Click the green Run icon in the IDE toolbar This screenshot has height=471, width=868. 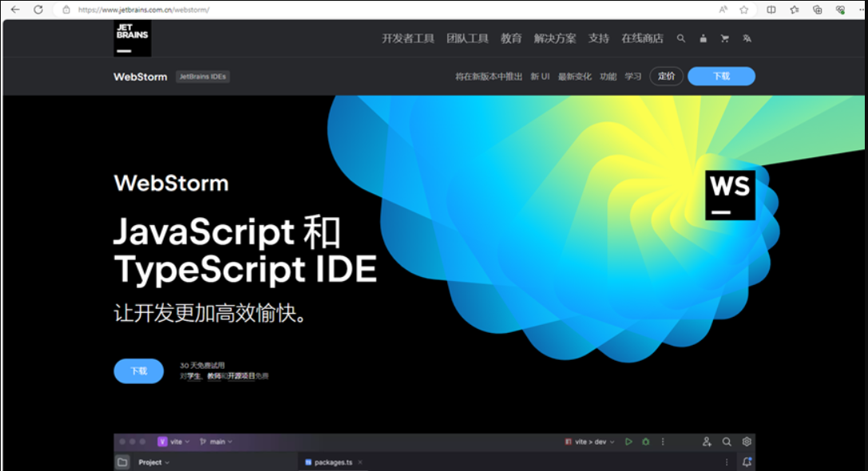[629, 441]
